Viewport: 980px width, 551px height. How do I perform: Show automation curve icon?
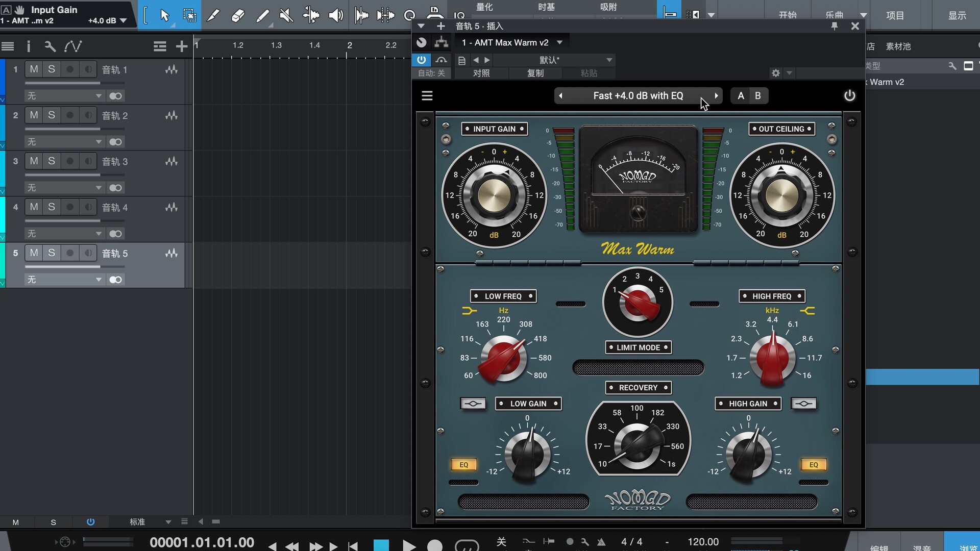[x=72, y=46]
